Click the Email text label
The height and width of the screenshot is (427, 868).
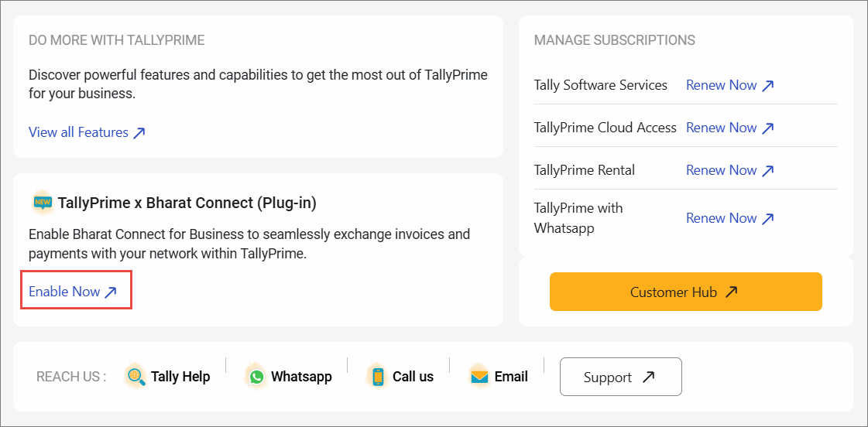point(511,377)
